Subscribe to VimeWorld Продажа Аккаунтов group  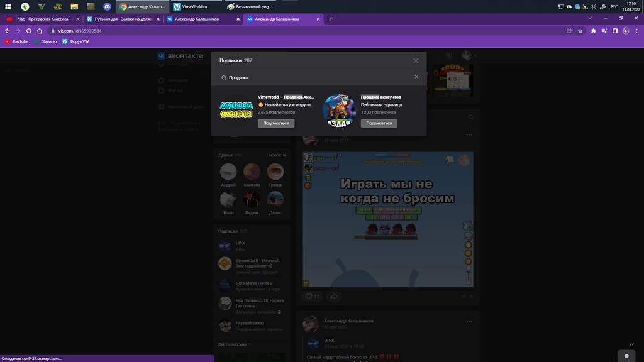coord(276,123)
